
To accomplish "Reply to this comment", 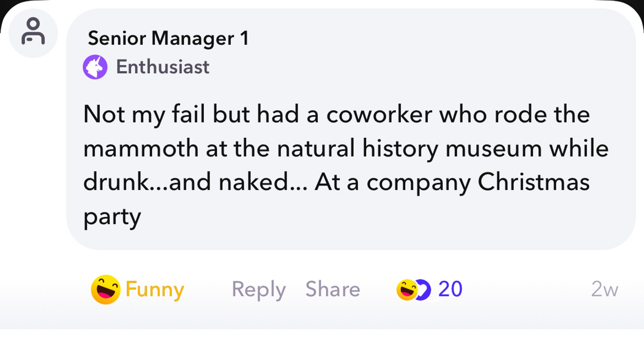I will point(258,289).
